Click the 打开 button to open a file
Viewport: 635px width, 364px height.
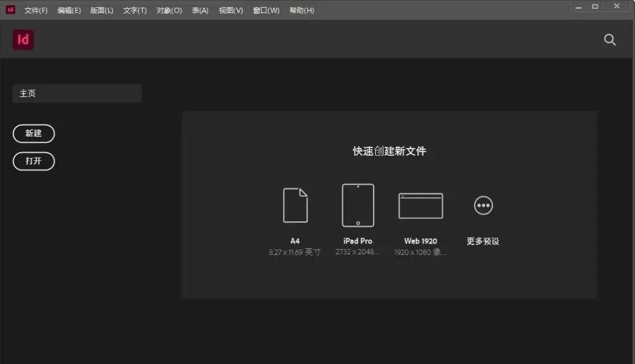(x=34, y=161)
